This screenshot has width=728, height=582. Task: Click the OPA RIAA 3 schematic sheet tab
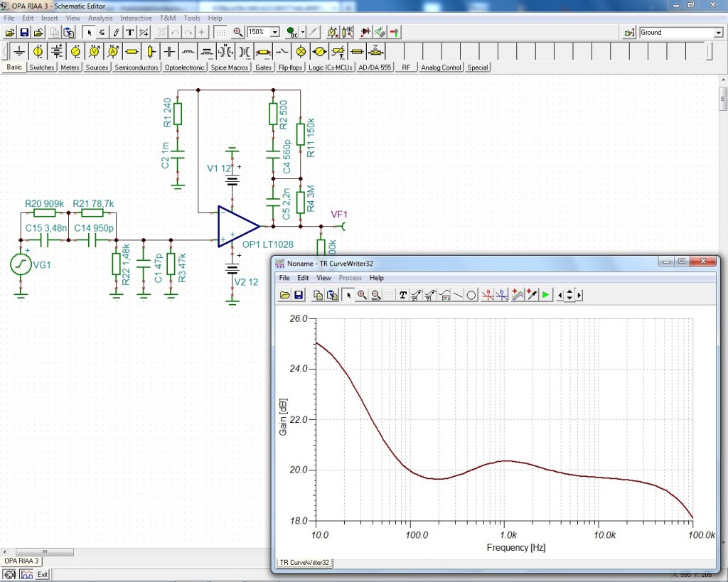(21, 561)
